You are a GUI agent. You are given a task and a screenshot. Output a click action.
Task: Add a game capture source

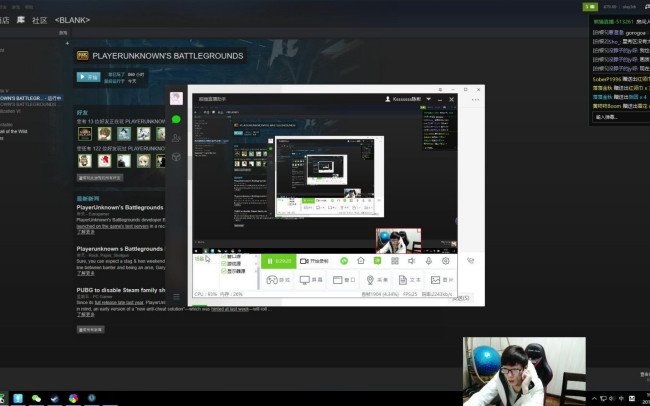pos(277,280)
